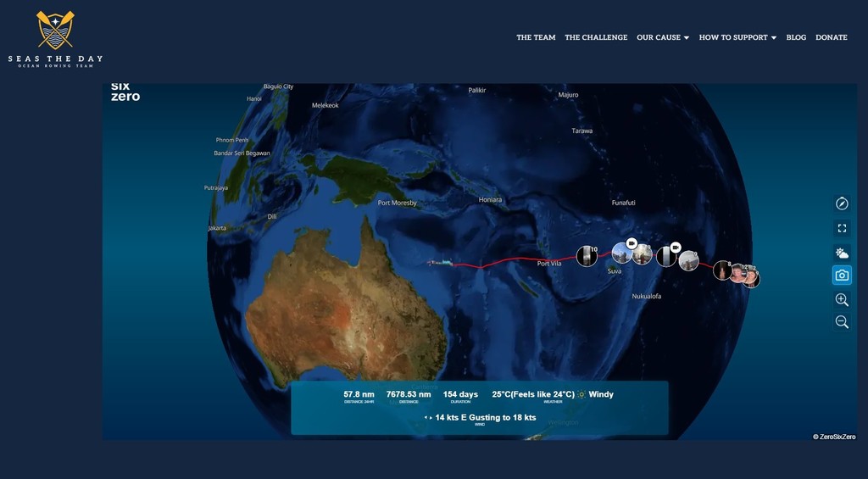Click the compass reset orientation icon
Viewport: 868px width, 479px height.
pyautogui.click(x=842, y=203)
